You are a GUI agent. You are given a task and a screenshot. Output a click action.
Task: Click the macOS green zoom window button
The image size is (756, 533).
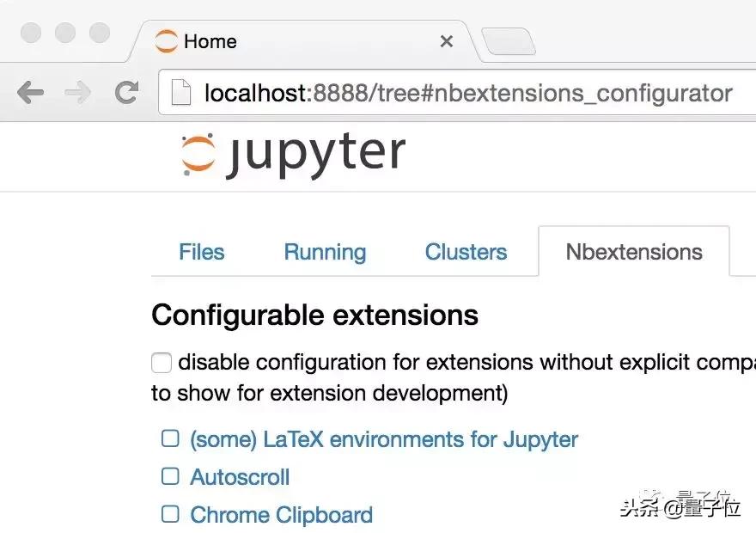click(100, 33)
